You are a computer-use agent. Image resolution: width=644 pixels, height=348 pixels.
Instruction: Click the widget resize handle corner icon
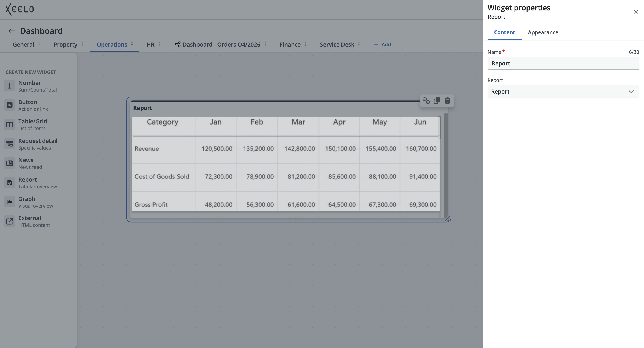pyautogui.click(x=447, y=219)
